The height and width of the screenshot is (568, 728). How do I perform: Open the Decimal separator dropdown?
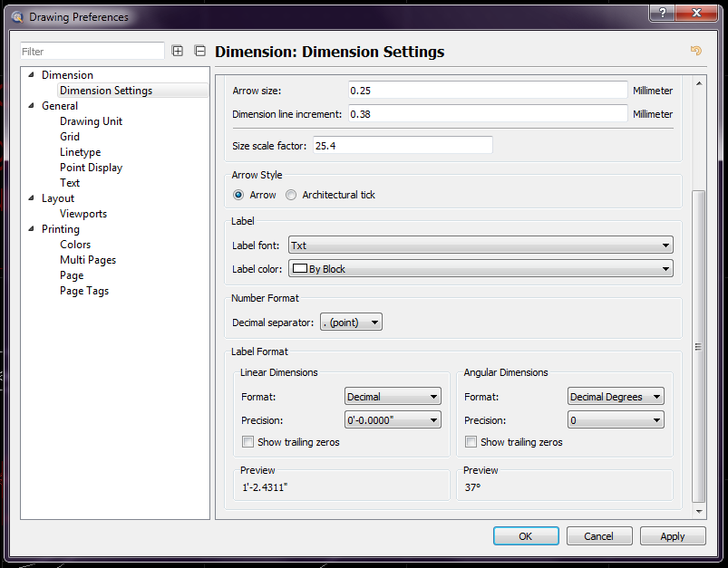(351, 323)
